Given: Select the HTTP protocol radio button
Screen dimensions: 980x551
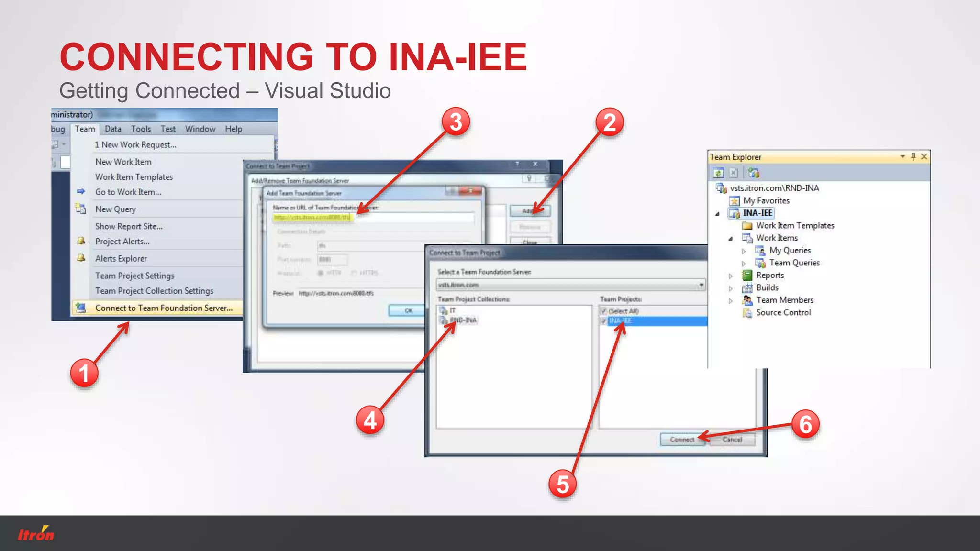Looking at the screenshot, I should (x=320, y=273).
